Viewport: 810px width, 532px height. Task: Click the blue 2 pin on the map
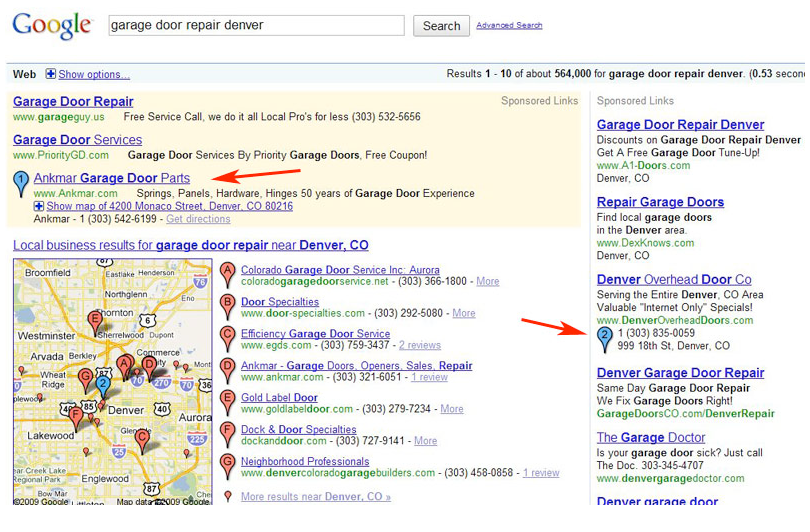click(x=103, y=387)
